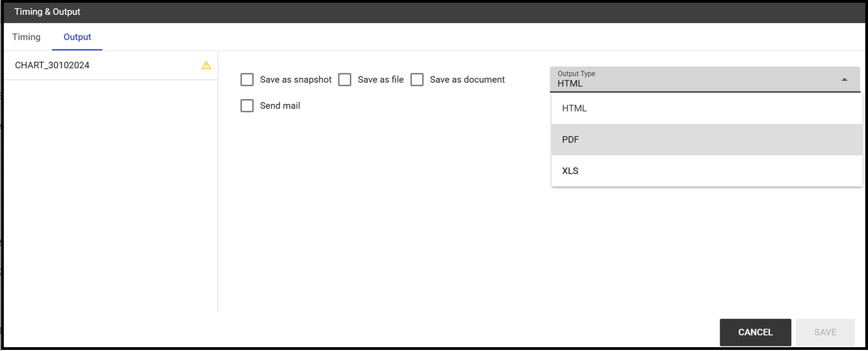
Task: Select the CHART_30102024 list entry
Action: [111, 65]
